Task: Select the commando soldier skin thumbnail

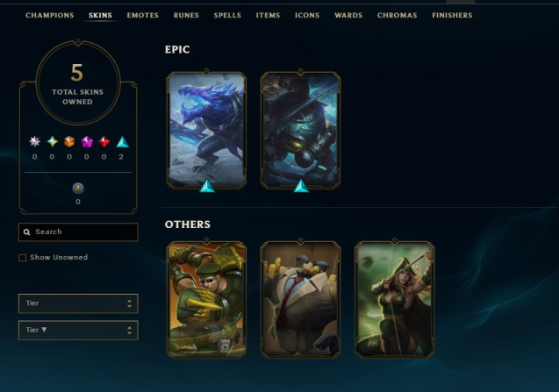Action: point(206,299)
